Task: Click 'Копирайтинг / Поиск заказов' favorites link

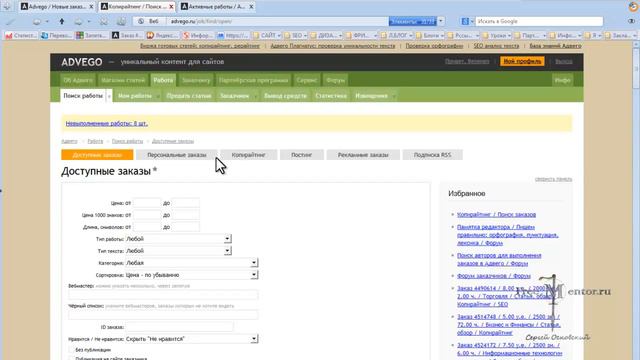Action: coord(496,214)
